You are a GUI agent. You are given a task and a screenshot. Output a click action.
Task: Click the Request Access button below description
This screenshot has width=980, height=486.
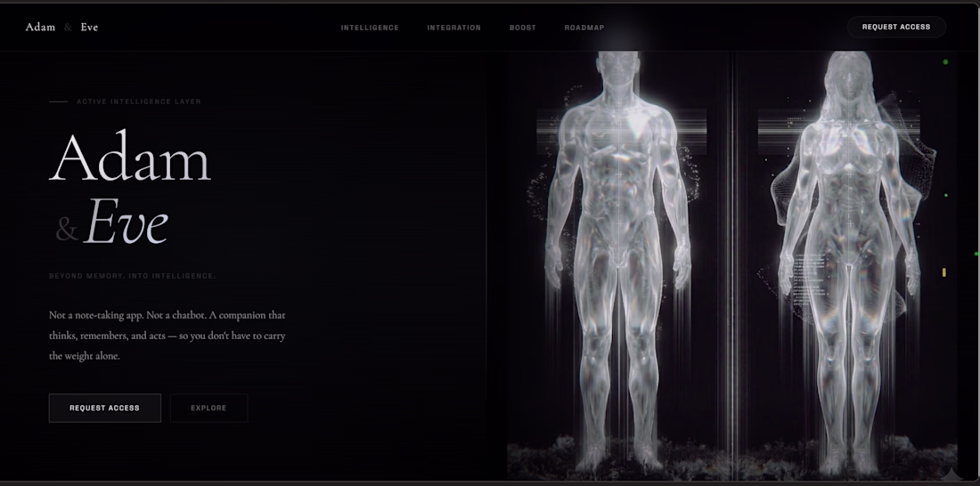pyautogui.click(x=105, y=408)
